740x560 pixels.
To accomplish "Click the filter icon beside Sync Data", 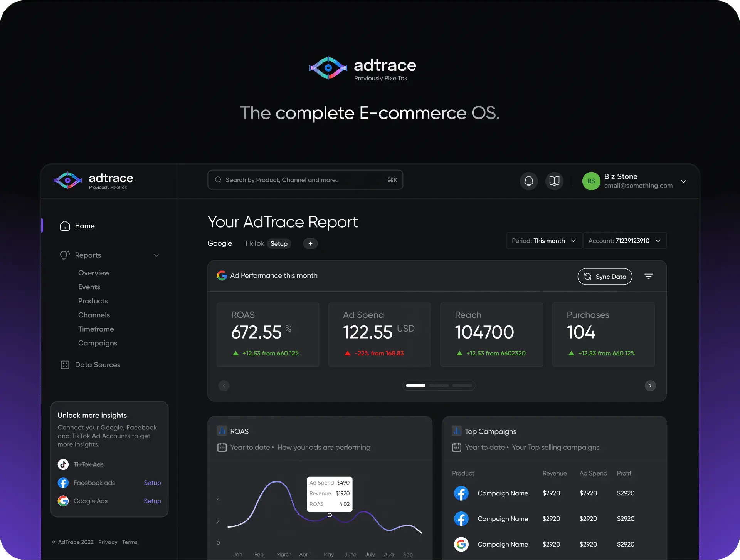I will 649,277.
